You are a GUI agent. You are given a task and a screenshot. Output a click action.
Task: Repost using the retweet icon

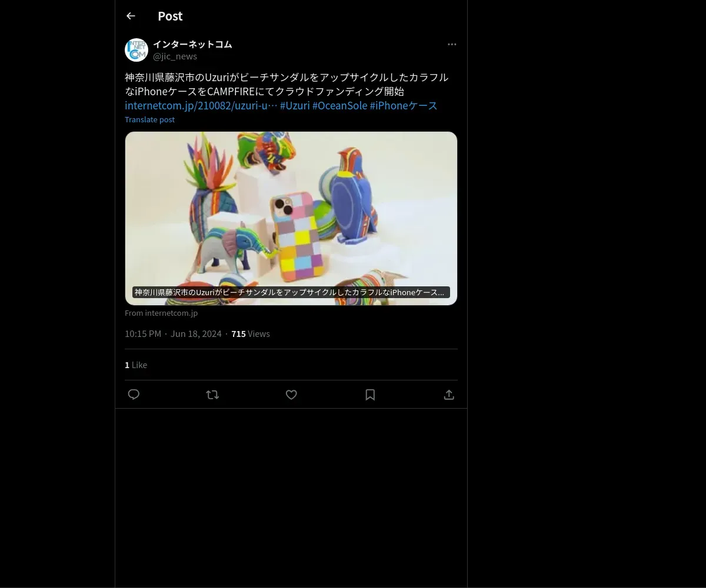point(212,395)
